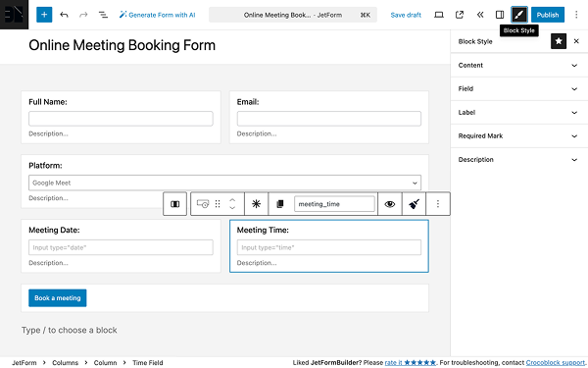Select the parent column block icon
588x368 pixels.
tap(174, 204)
